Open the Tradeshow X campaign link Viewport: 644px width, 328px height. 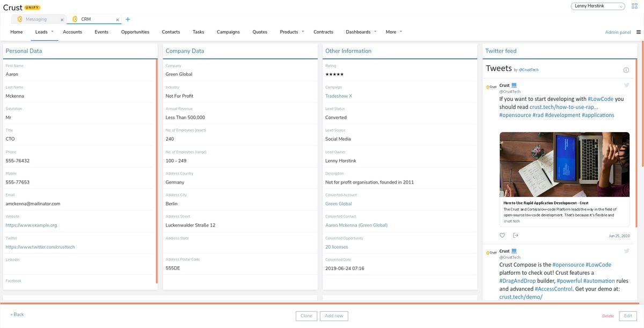(x=339, y=96)
